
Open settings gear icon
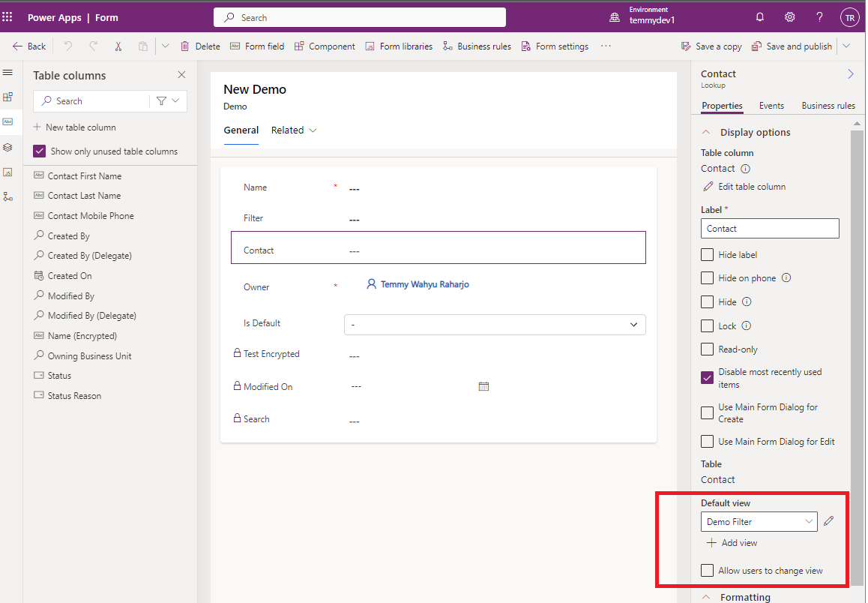click(x=790, y=17)
